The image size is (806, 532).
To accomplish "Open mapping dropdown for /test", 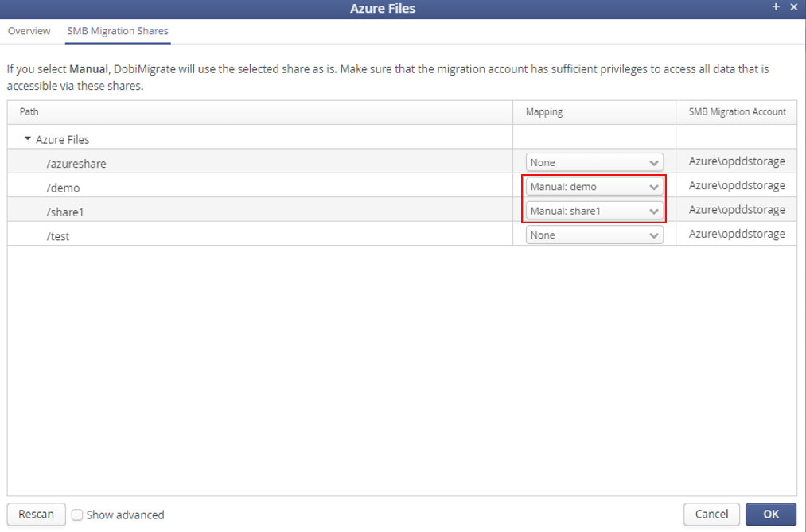I will (x=594, y=235).
